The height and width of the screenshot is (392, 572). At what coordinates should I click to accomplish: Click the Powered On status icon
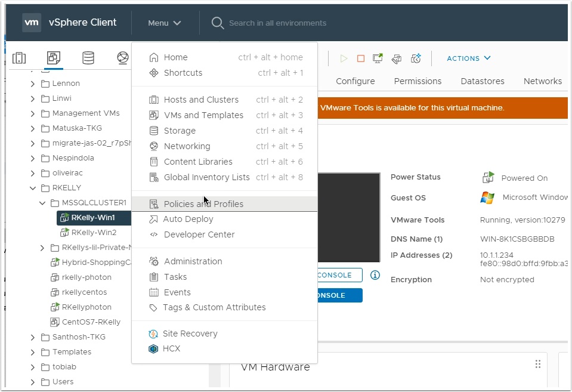488,177
